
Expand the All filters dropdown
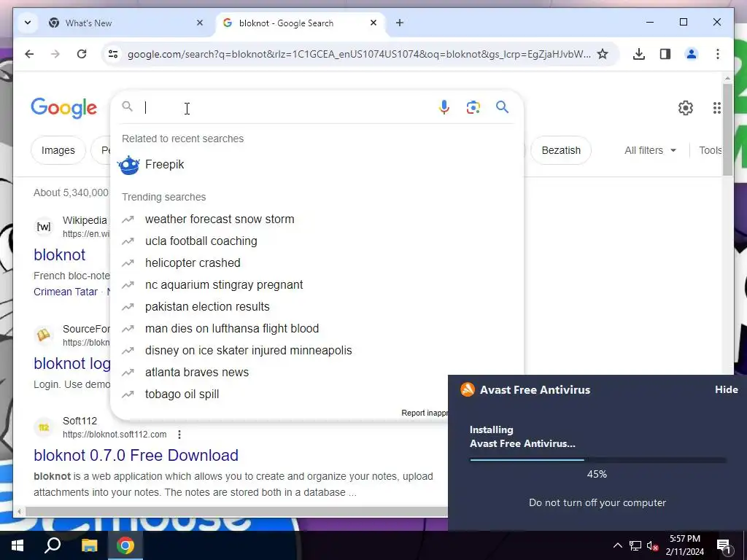(x=650, y=150)
